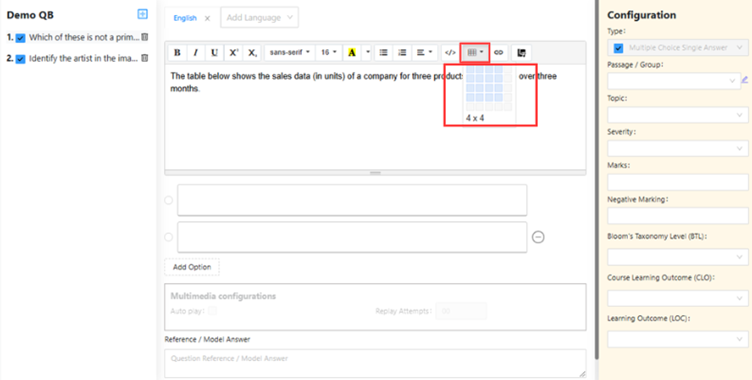The height and width of the screenshot is (380, 752).
Task: Toggle checkbox for question 2
Action: [x=21, y=59]
